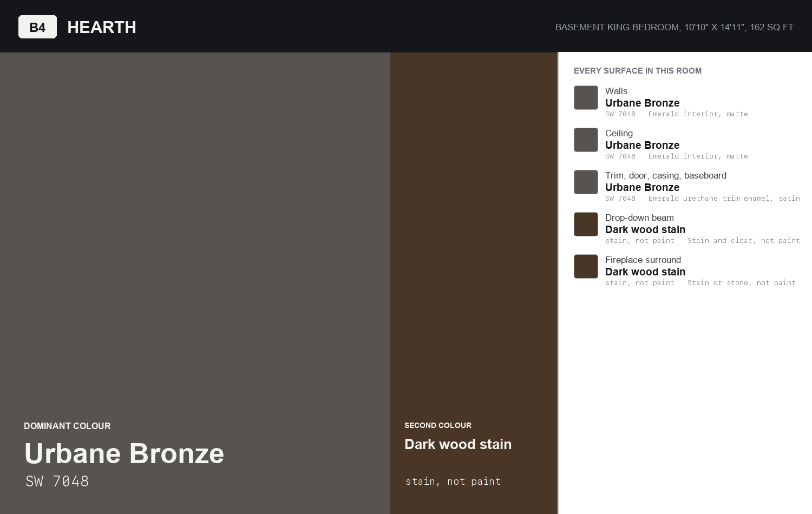This screenshot has width=812, height=514.
Task: Select the Dark wood stain second colour panel
Action: pos(474,283)
